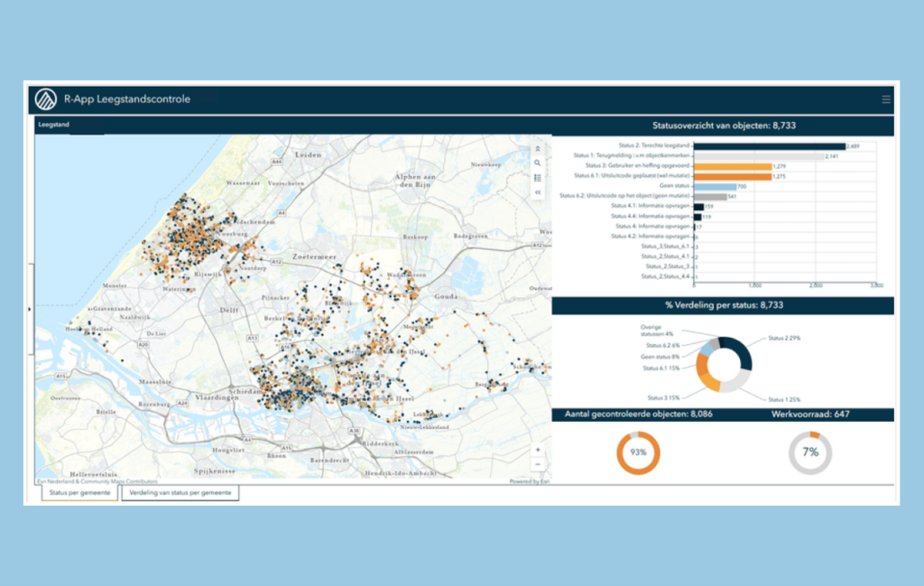Collapse the map panel with the double left chevron
Image resolution: width=924 pixels, height=586 pixels.
pyautogui.click(x=538, y=192)
